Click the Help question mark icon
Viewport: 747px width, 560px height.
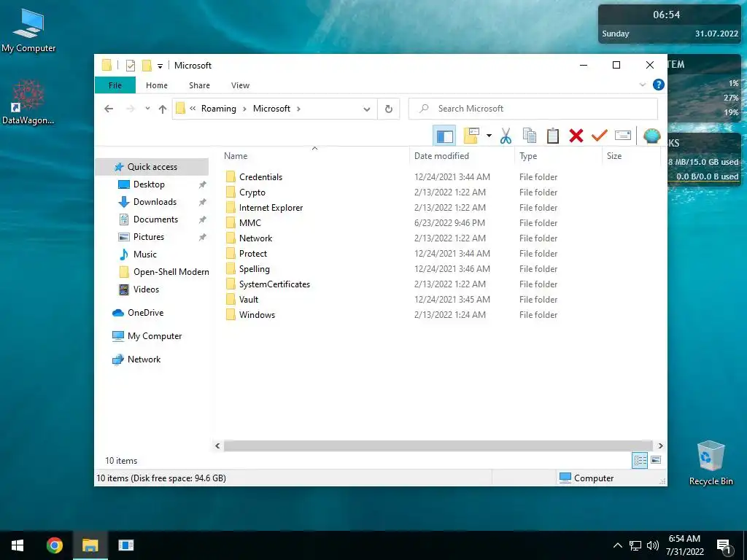point(659,85)
